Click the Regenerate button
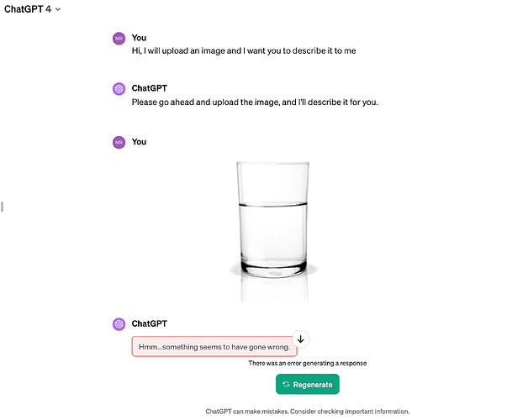Viewport: 507px width, 420px height. [308, 384]
